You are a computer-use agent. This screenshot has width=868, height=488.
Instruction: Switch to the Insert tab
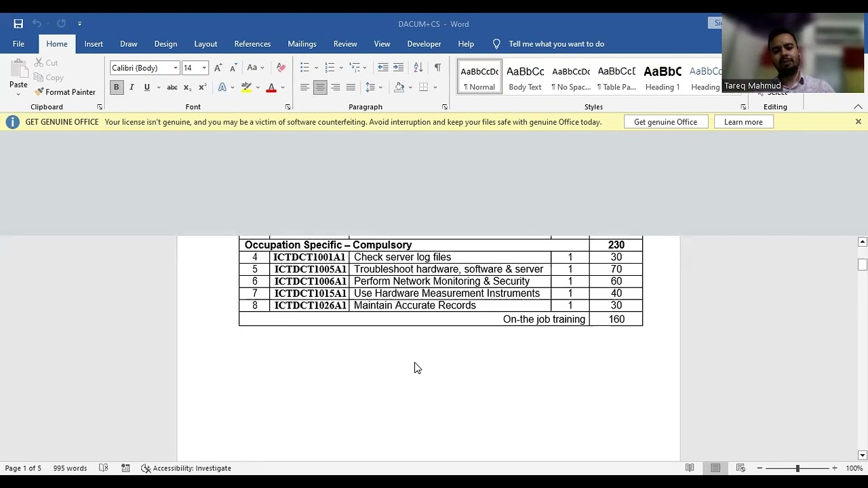94,44
